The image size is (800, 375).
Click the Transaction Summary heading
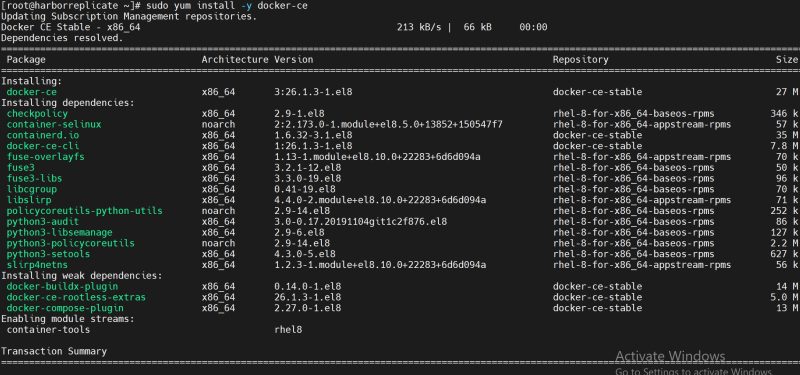(x=54, y=352)
